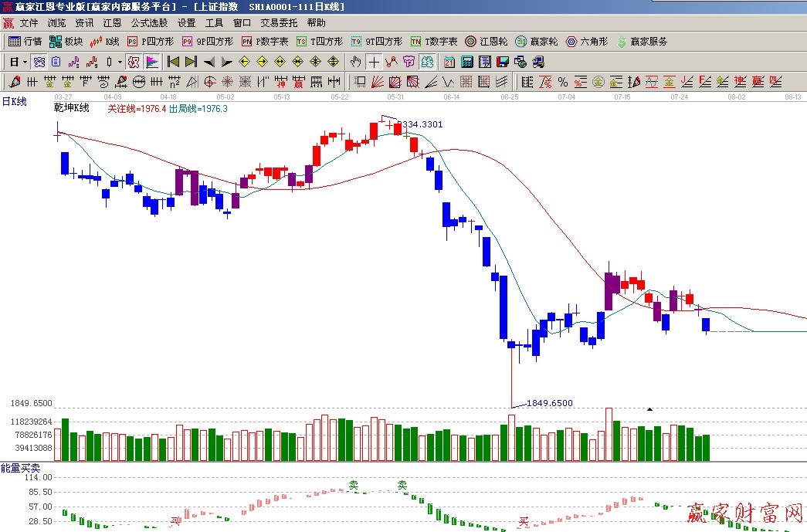The height and width of the screenshot is (532, 807).
Task: Select the hand pan tool
Action: [x=355, y=62]
